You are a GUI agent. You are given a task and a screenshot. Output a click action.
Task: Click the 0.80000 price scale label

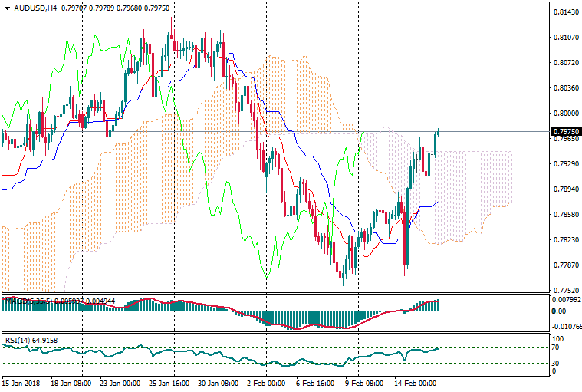pyautogui.click(x=565, y=114)
